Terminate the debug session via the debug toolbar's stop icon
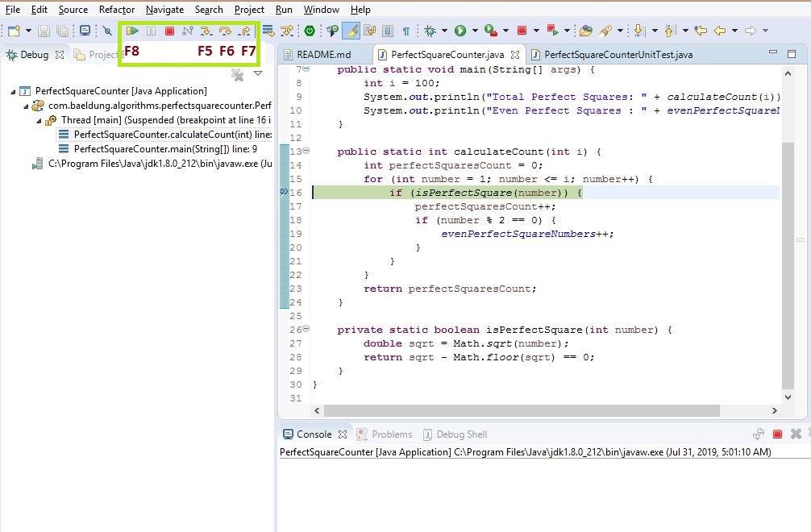The height and width of the screenshot is (532, 811). coord(169,31)
